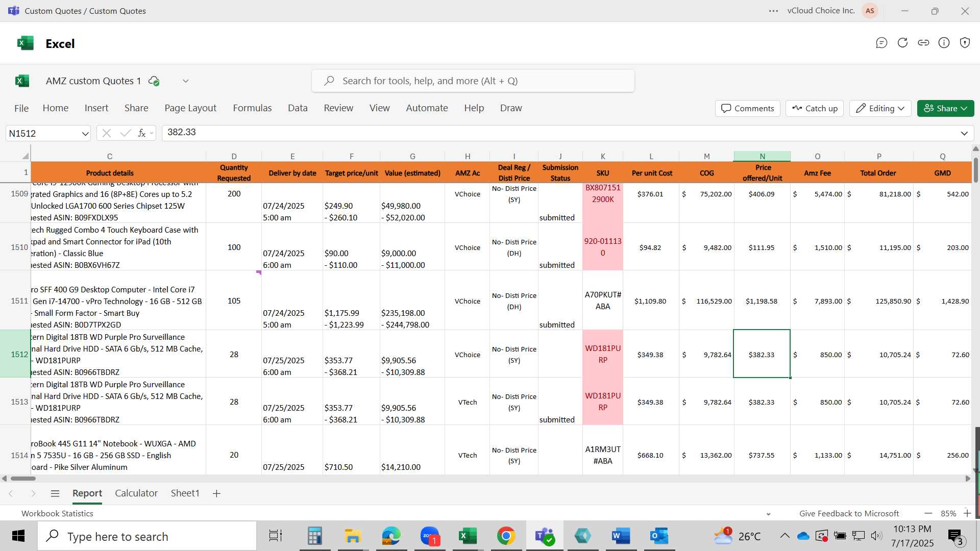Screen dimensions: 980x551
Task: Select the SKU cell A70PKUT#ABA
Action: click(603, 300)
